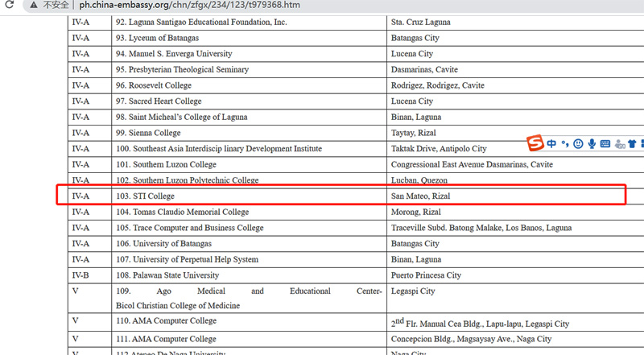Select '101. Southern Luzon College' cell
The height and width of the screenshot is (355, 644).
(166, 164)
